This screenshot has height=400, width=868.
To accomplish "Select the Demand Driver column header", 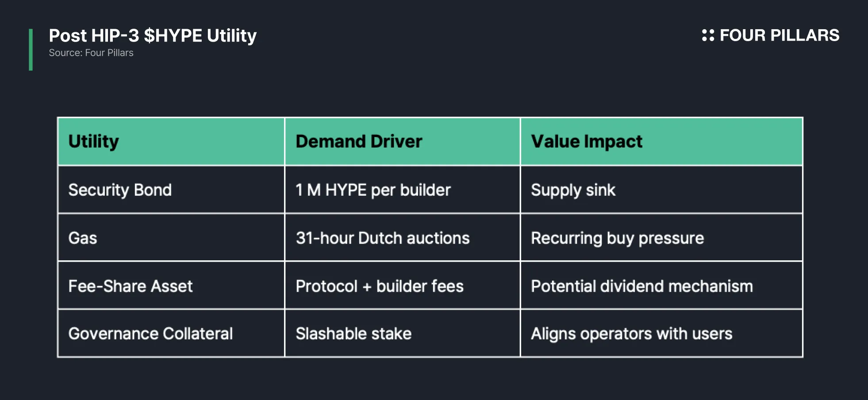I will click(403, 141).
